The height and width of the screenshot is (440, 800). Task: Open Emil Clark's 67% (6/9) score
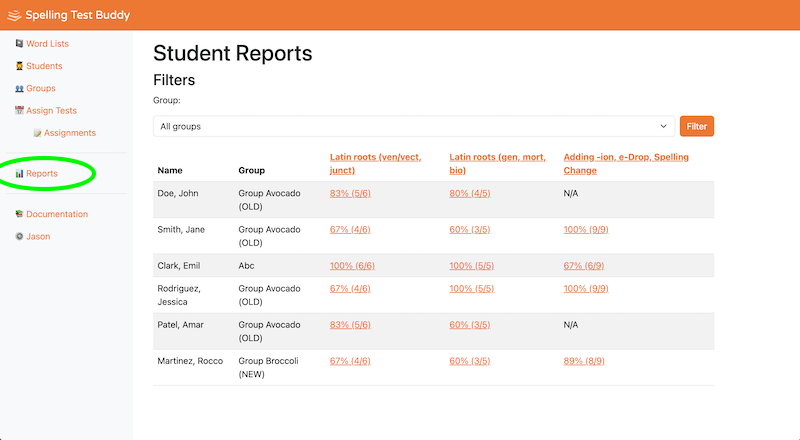point(586,265)
